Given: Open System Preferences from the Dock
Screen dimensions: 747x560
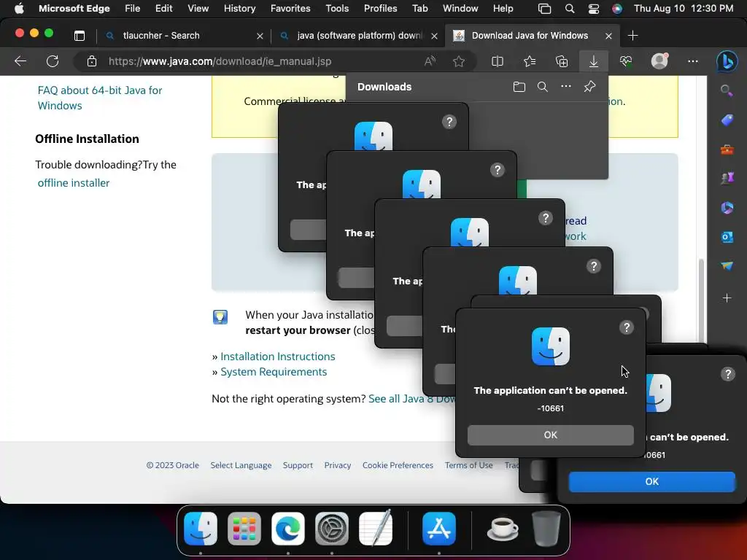Looking at the screenshot, I should [x=332, y=529].
